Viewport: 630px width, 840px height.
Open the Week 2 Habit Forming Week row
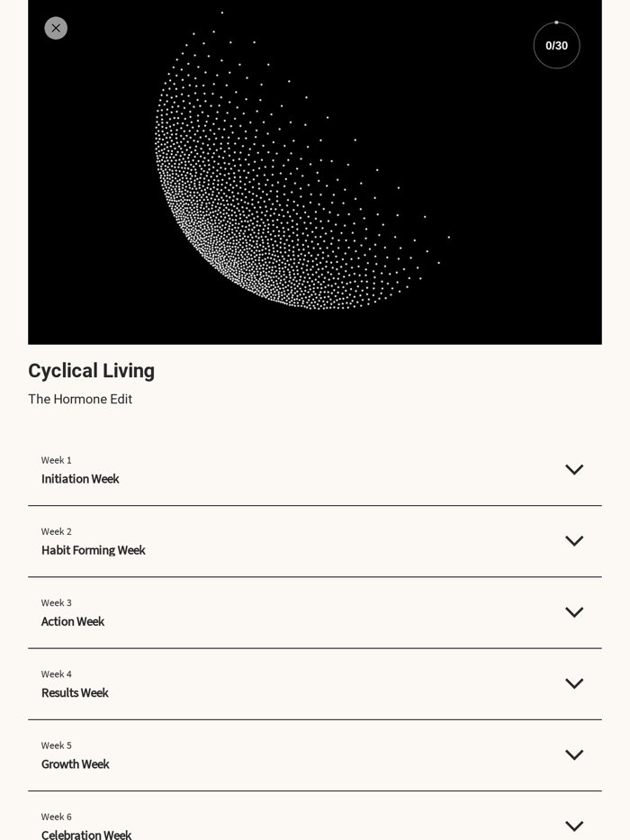[x=315, y=540]
